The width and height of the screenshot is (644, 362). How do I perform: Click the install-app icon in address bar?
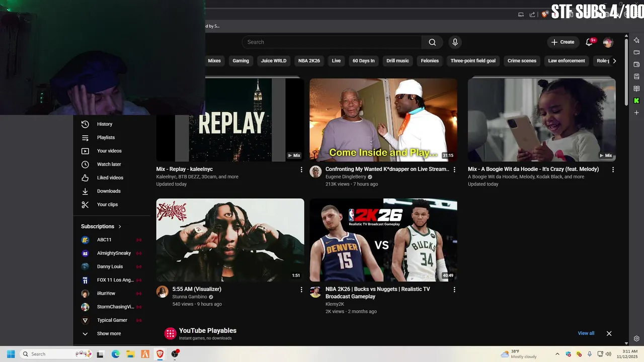pos(521,15)
